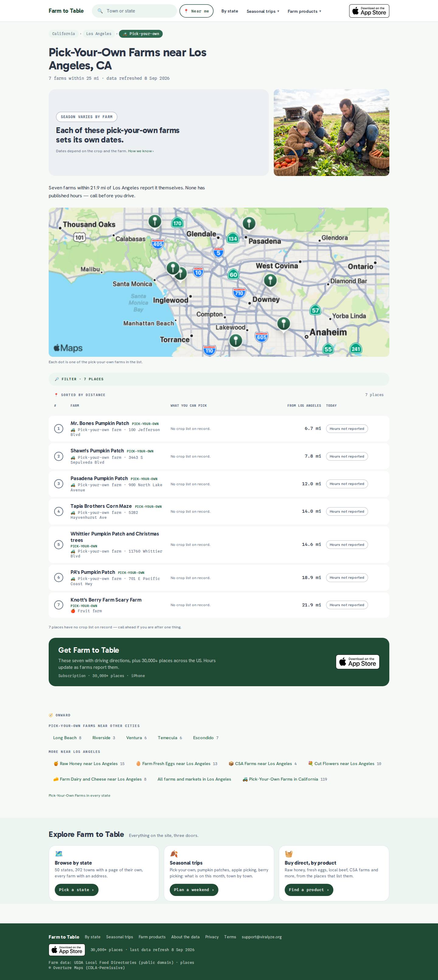
Task: Open Pick-Your-Own Farms in California link
Action: (x=285, y=779)
